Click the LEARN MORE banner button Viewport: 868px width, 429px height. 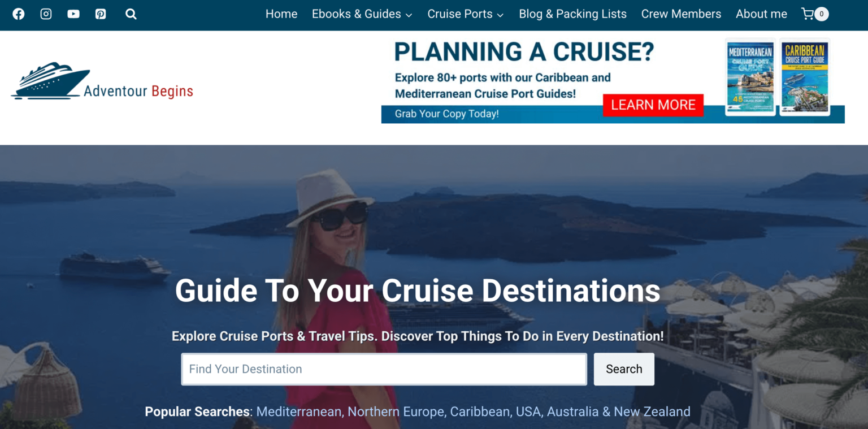(653, 105)
